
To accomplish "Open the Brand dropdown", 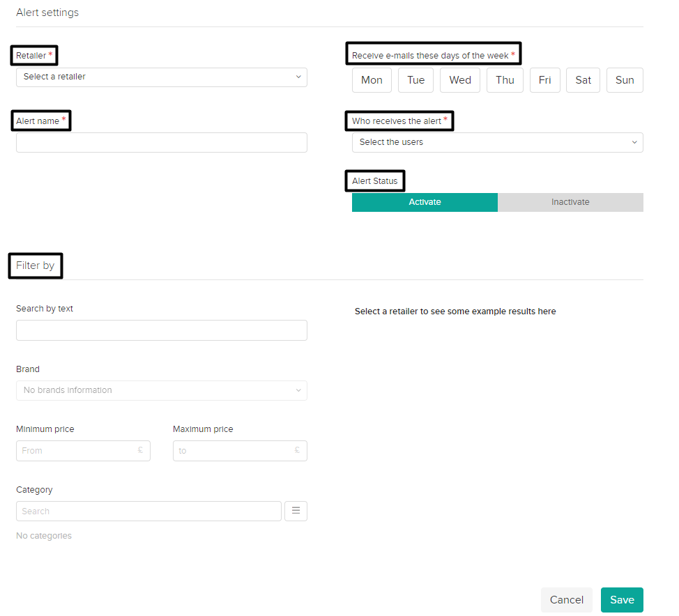I will (161, 390).
